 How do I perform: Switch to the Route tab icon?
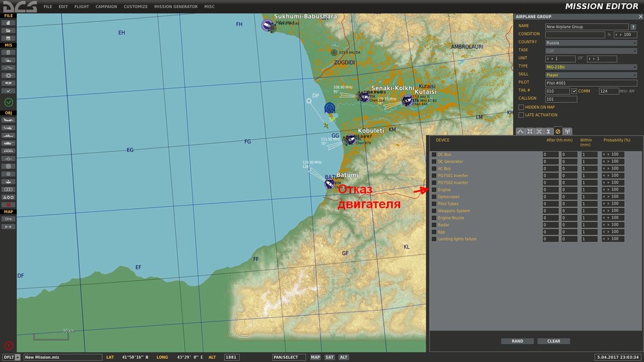[x=520, y=131]
